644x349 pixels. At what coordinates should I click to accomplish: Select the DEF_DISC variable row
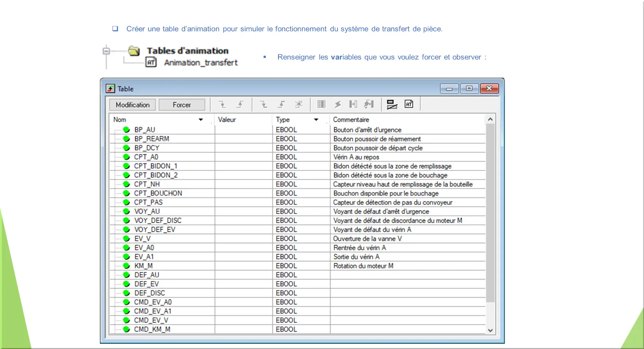297,293
